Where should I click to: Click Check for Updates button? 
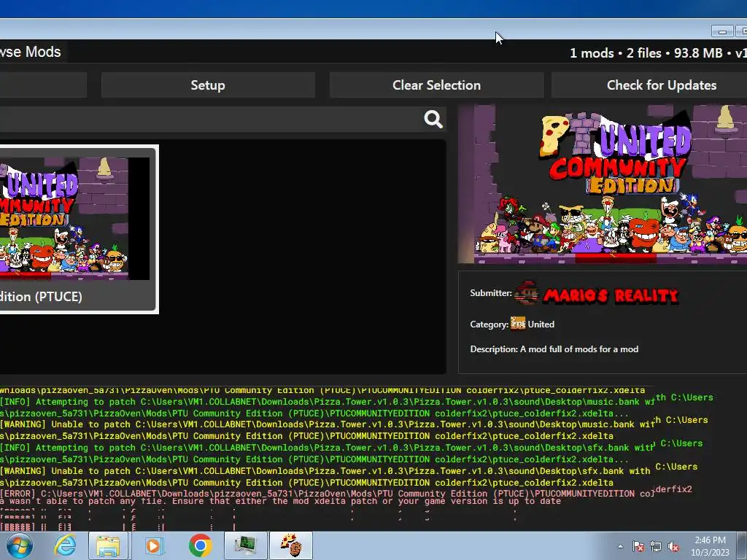pos(649,85)
